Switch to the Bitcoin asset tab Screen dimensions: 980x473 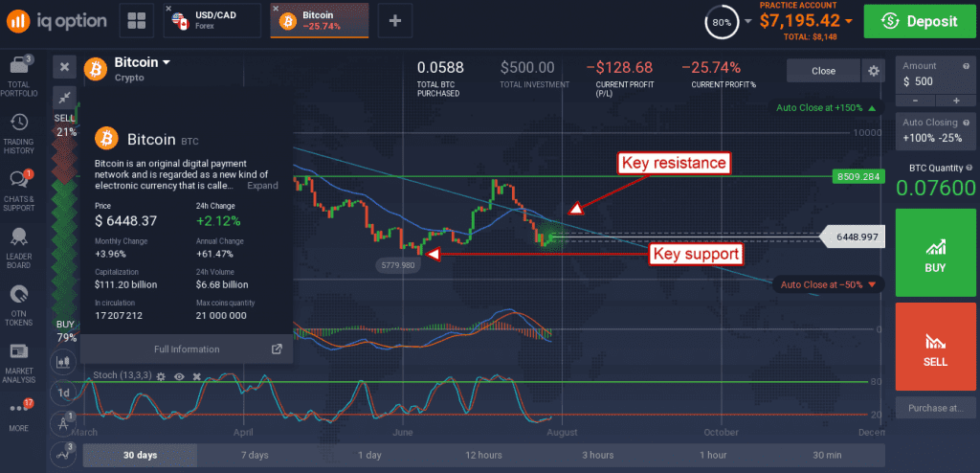coord(320,21)
